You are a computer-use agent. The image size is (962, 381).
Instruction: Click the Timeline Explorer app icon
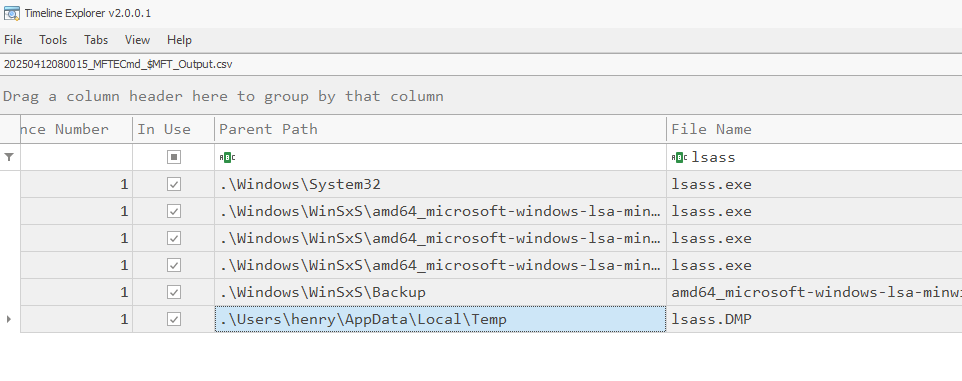(11, 13)
